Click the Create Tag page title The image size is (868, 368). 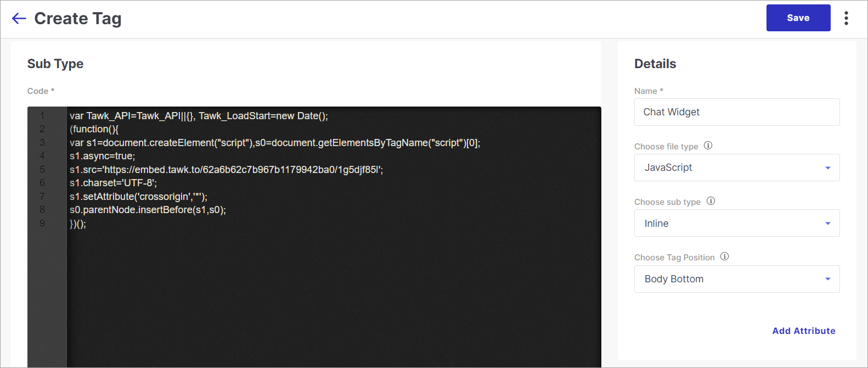tap(78, 19)
